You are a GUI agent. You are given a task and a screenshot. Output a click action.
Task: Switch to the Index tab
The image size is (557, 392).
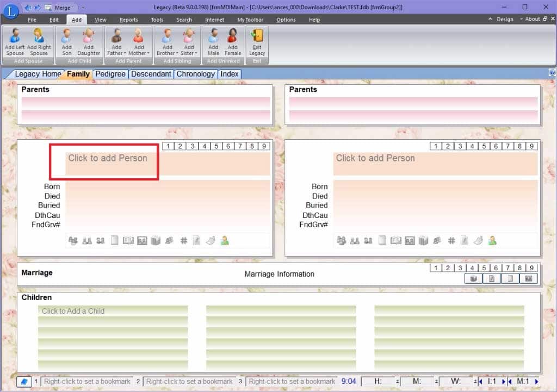point(230,74)
